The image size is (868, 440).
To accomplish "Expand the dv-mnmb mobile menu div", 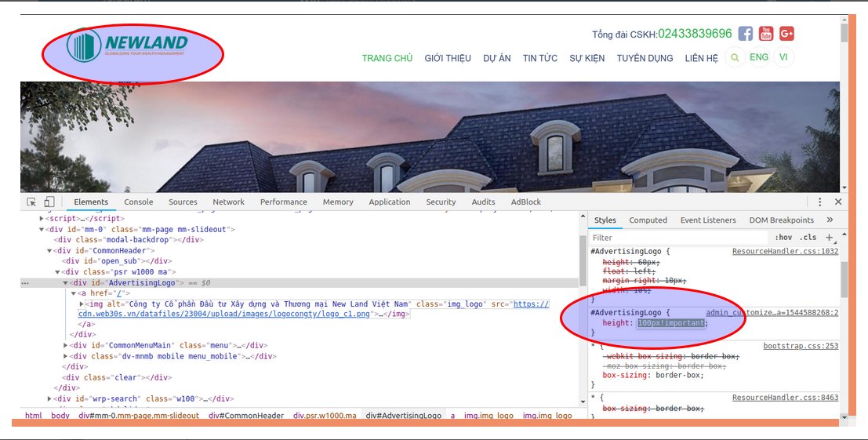I will click(65, 356).
